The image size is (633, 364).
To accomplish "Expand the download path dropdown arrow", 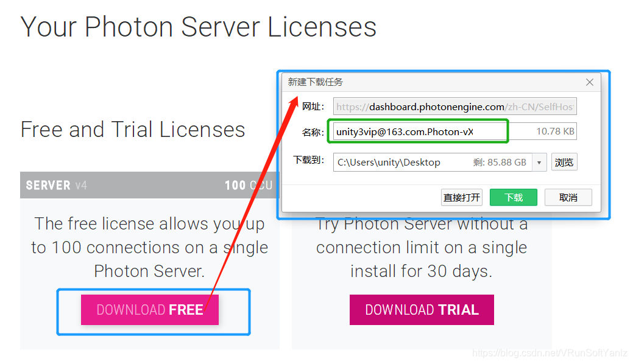I will 539,163.
